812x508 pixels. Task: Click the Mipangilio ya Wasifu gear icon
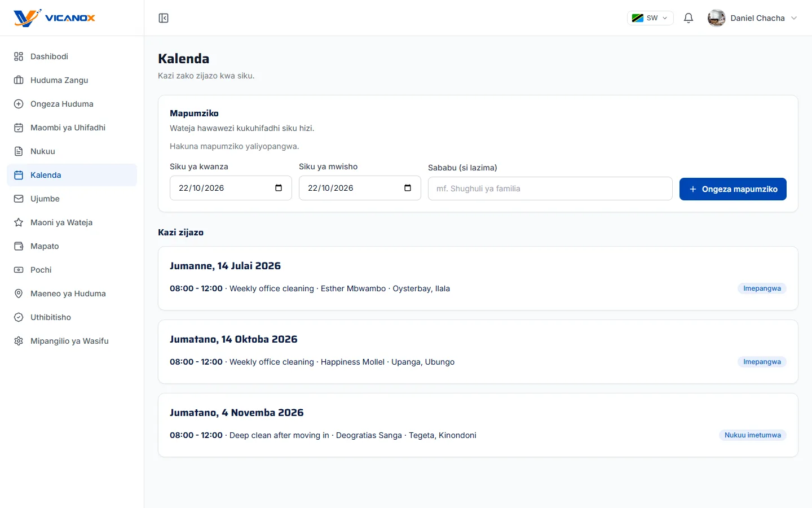19,341
